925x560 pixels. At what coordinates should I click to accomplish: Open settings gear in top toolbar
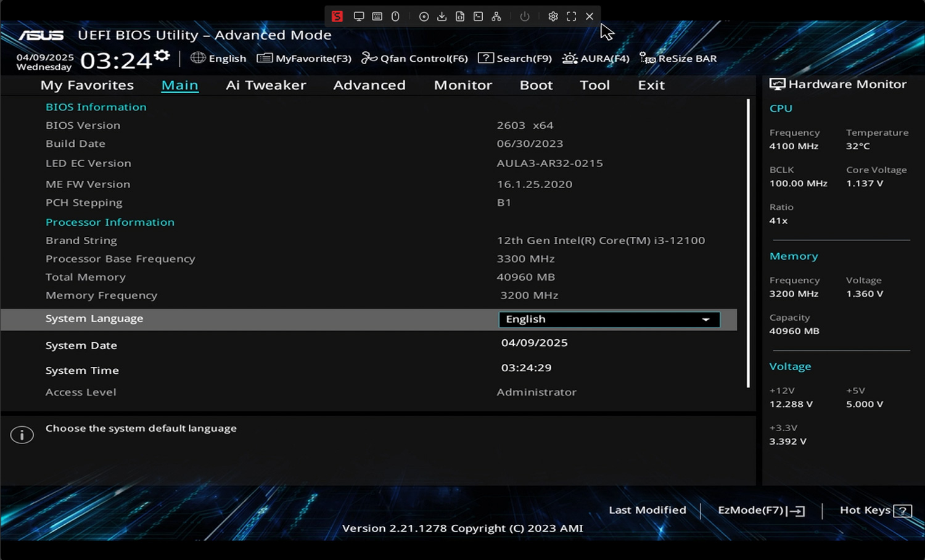click(553, 16)
